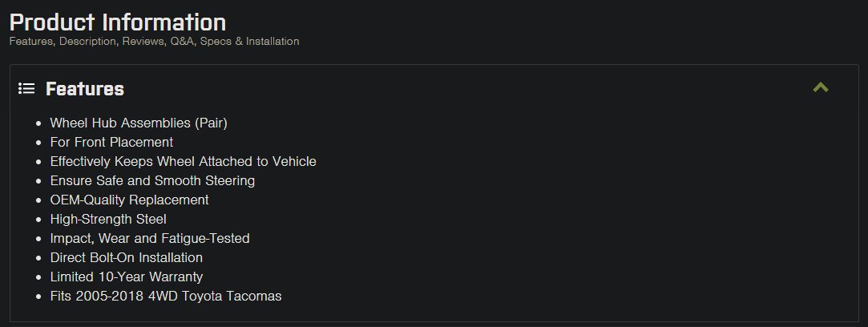Click the list icon beside Features
This screenshot has height=327, width=868.
pos(26,88)
